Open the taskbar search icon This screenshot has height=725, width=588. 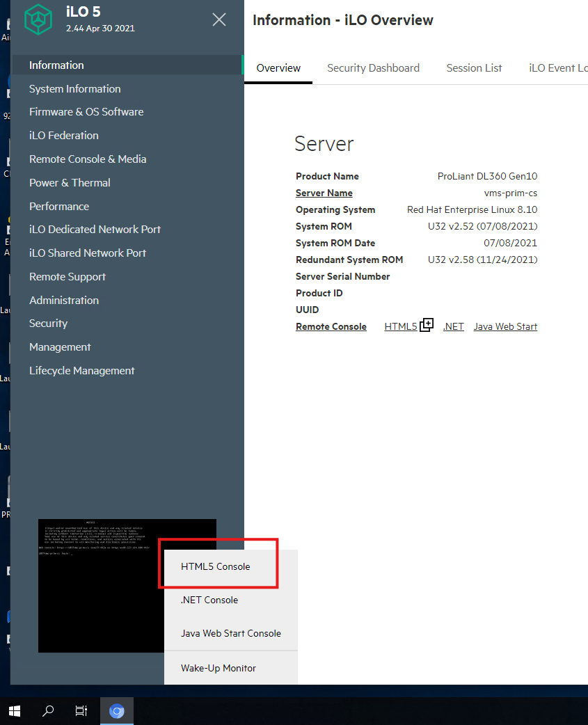coord(47,710)
